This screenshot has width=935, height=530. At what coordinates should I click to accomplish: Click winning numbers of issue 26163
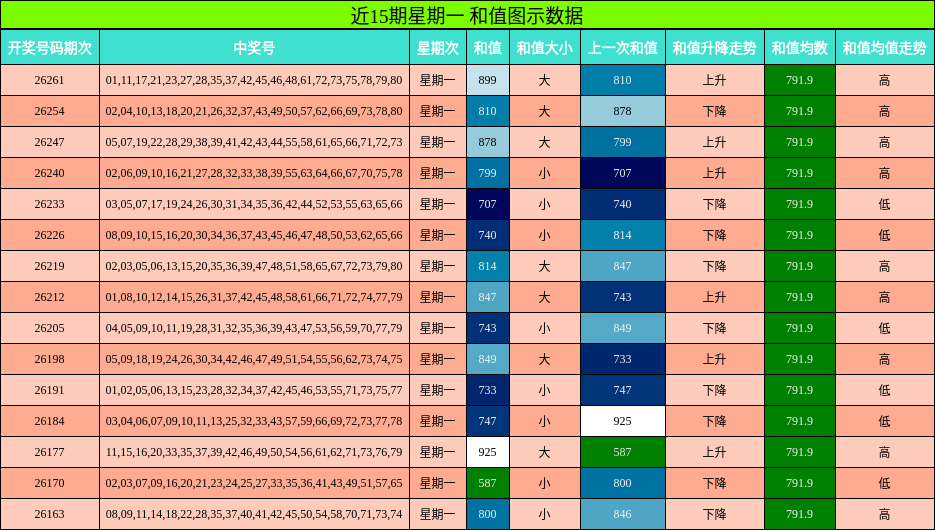click(254, 514)
